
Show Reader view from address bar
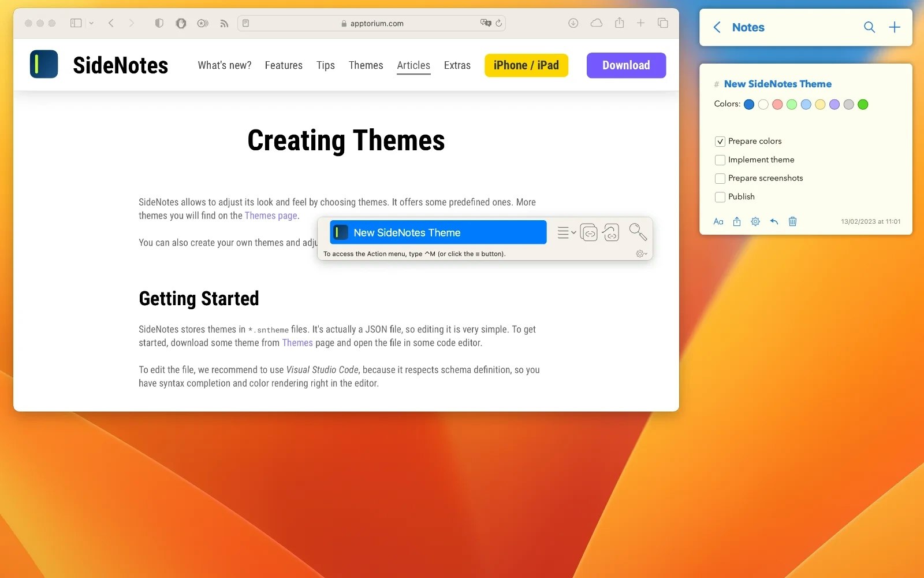(x=245, y=23)
